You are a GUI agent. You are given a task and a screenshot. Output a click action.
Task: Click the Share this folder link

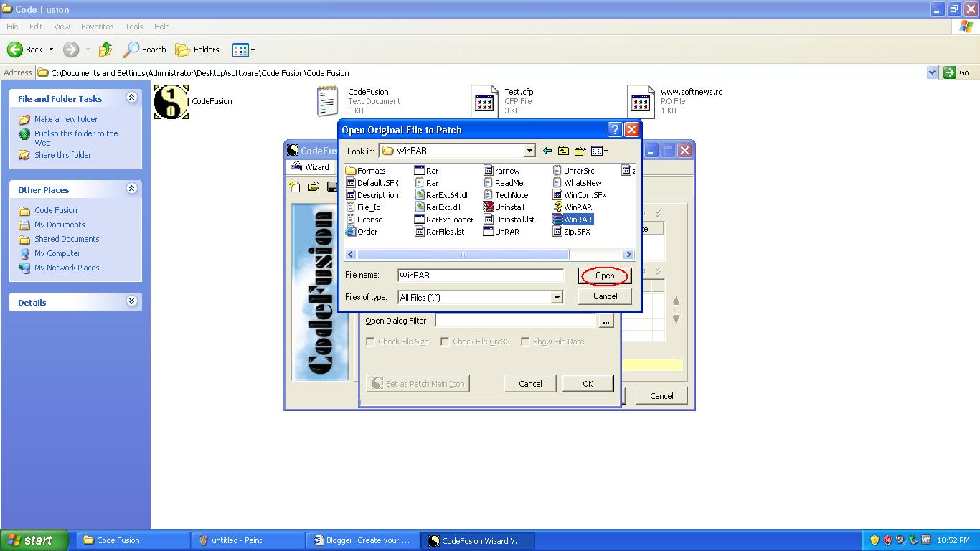click(x=63, y=155)
